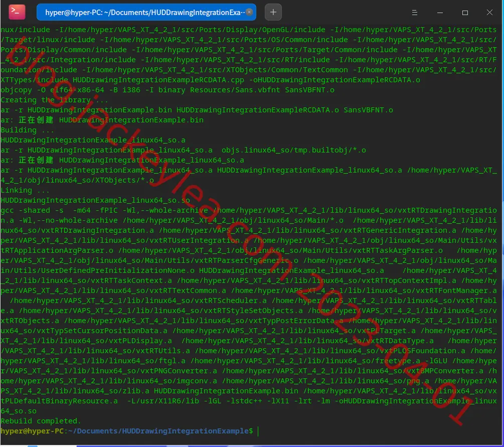Click HUDDrawingIntegrationExample_linux64_so.a line under Building
The image size is (504, 447).
[x=93, y=140]
